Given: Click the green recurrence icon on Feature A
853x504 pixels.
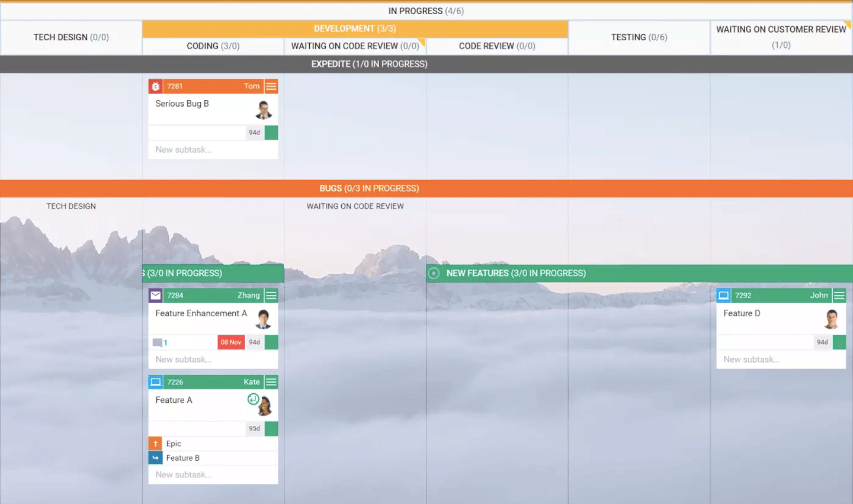Looking at the screenshot, I should (x=254, y=400).
